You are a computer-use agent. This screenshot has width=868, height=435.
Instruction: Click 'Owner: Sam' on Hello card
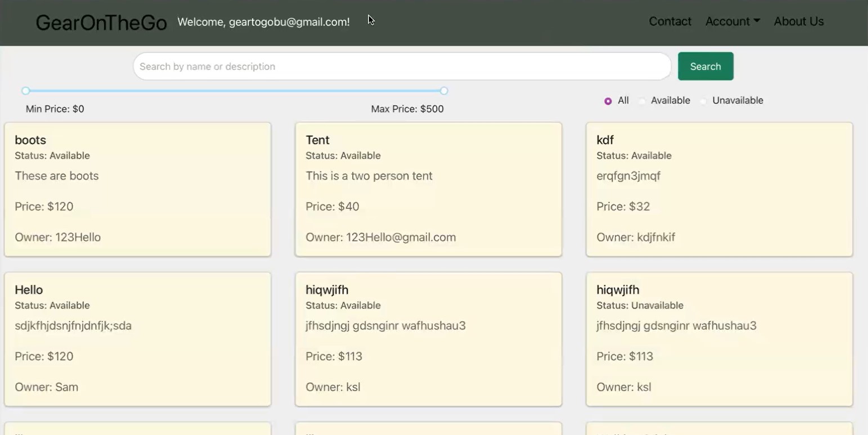pos(47,387)
